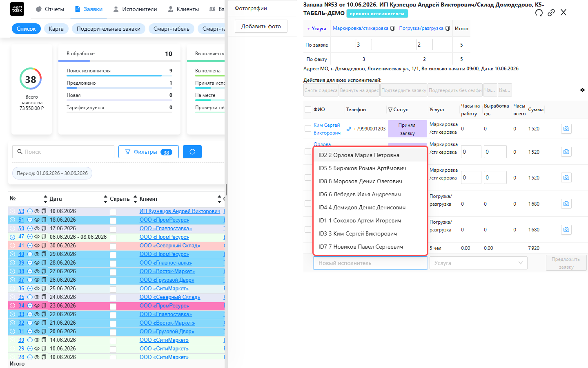Choose ID2 Орлова Мария Петровна from list

[370, 155]
